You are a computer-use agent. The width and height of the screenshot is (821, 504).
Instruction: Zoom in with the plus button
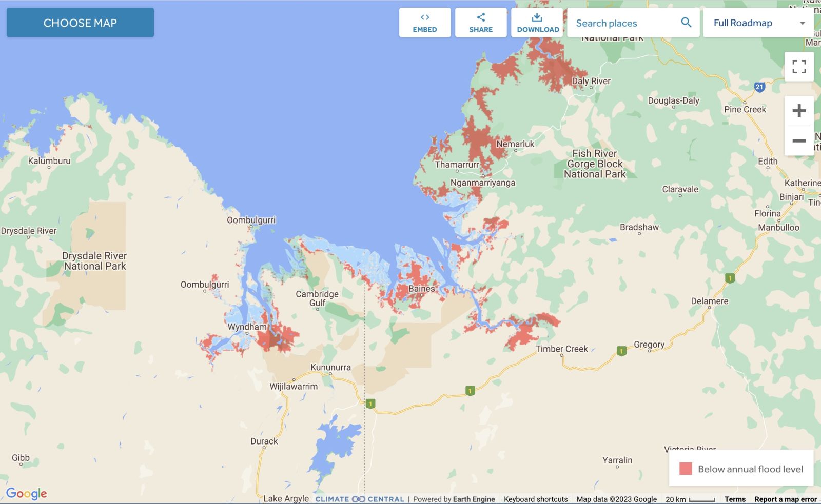[799, 111]
